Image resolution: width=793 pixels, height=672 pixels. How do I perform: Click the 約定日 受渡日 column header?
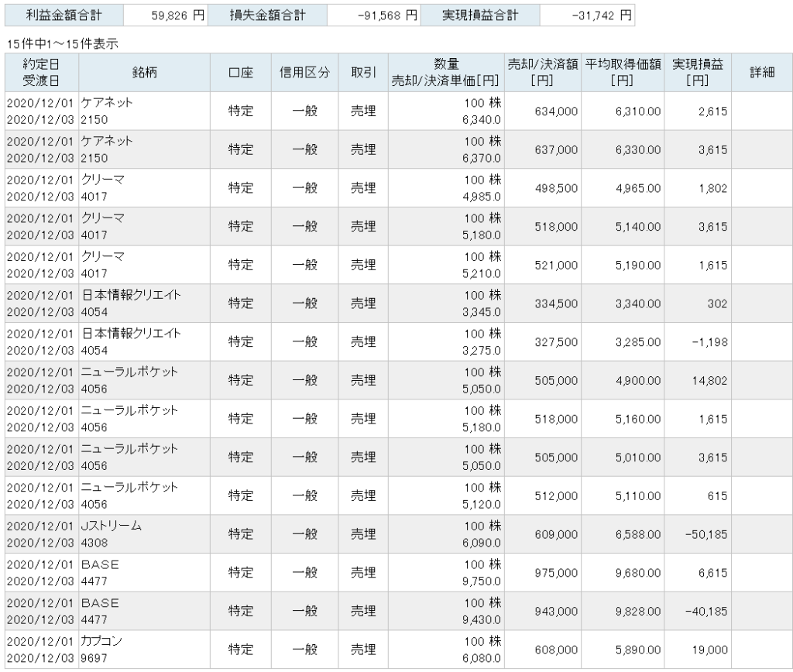(42, 72)
